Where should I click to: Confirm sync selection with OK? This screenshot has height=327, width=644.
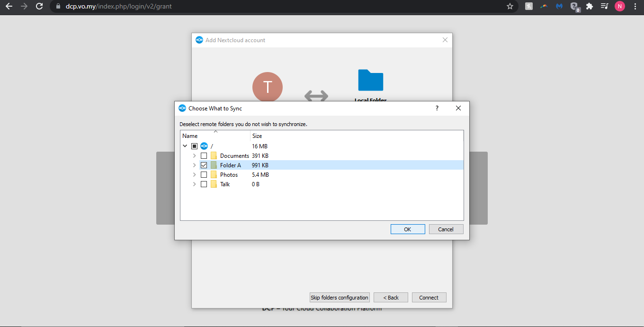tap(407, 229)
